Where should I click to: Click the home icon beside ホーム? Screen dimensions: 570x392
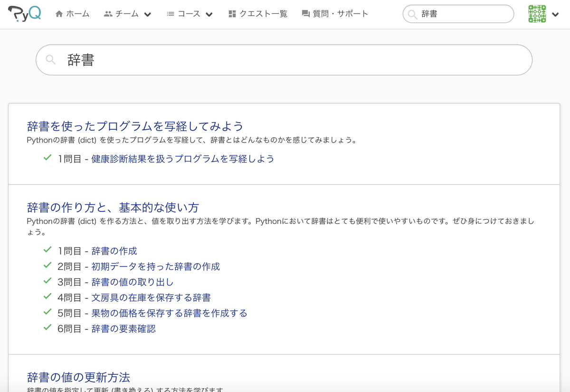59,14
